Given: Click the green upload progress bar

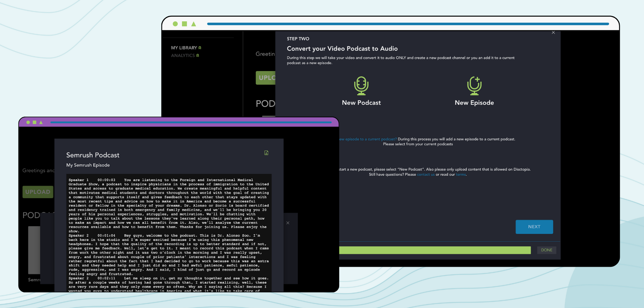Looking at the screenshot, I should point(435,250).
